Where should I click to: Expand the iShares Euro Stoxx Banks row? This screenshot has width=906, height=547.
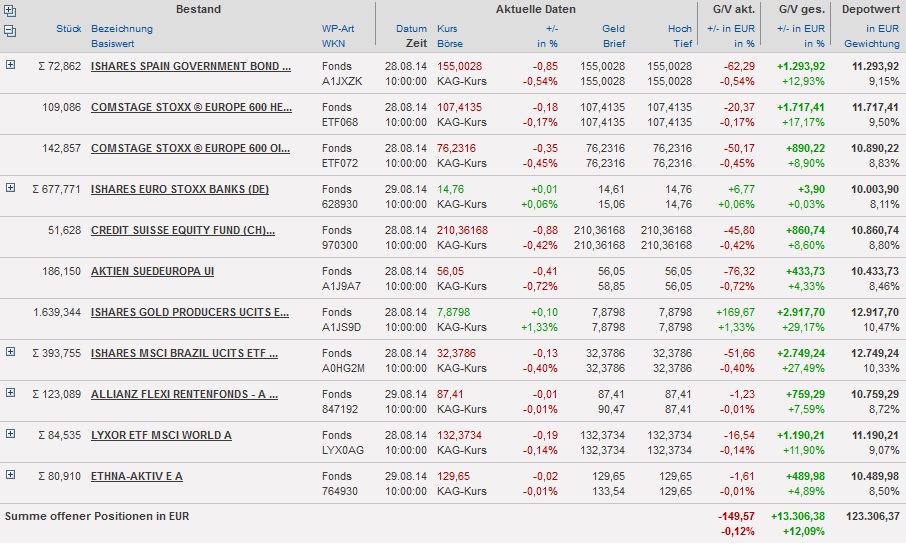pyautogui.click(x=11, y=188)
